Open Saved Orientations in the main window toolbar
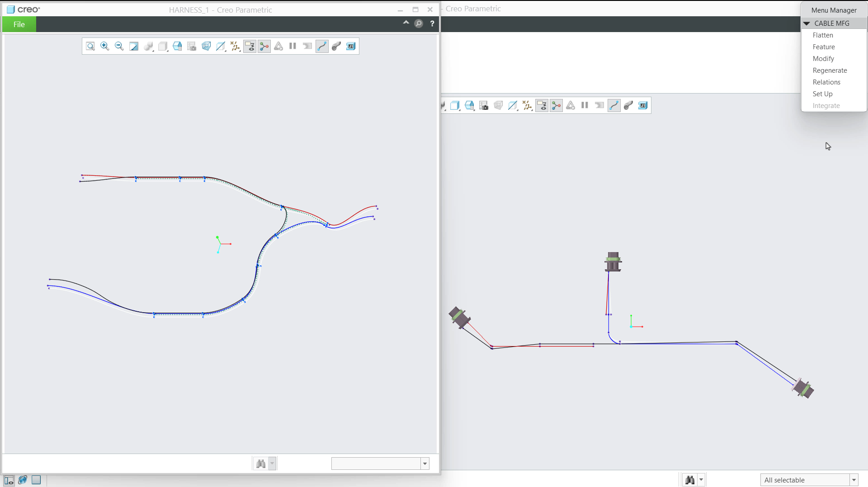 (x=469, y=106)
